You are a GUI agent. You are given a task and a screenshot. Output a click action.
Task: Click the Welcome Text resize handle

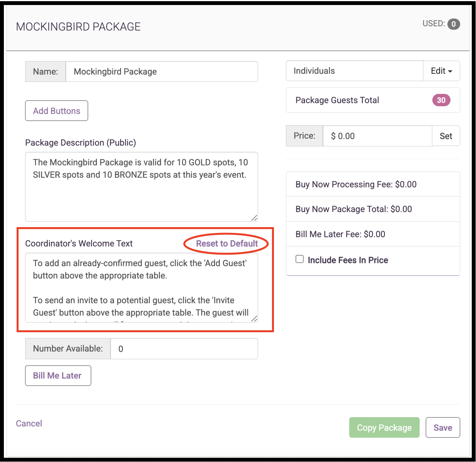[x=254, y=319]
